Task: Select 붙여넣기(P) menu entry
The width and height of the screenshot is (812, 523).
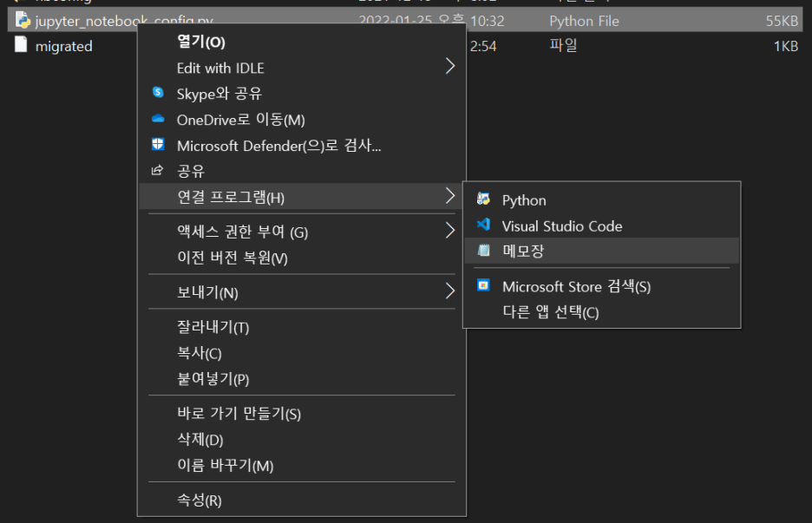Action: tap(302, 378)
